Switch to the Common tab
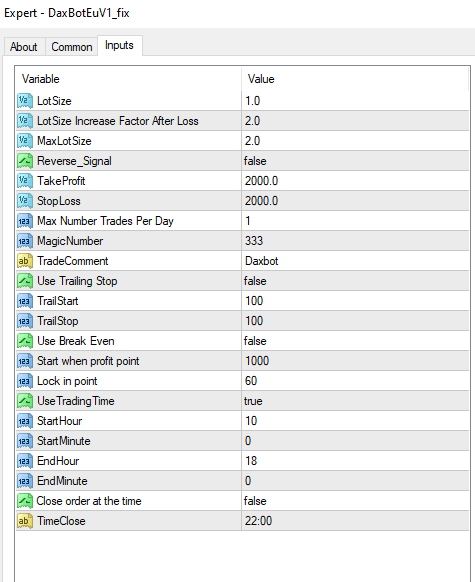This screenshot has width=475, height=582. click(72, 47)
